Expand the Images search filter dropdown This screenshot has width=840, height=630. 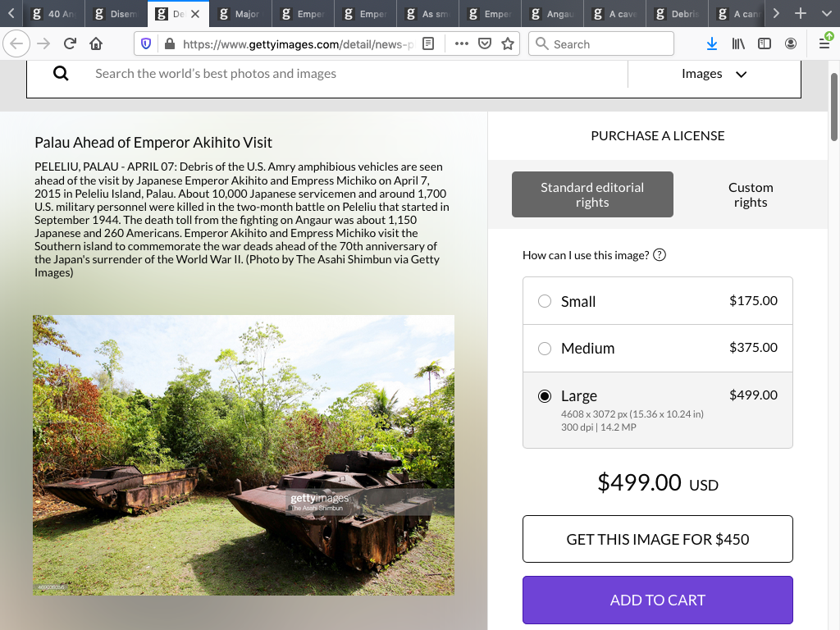coord(714,74)
